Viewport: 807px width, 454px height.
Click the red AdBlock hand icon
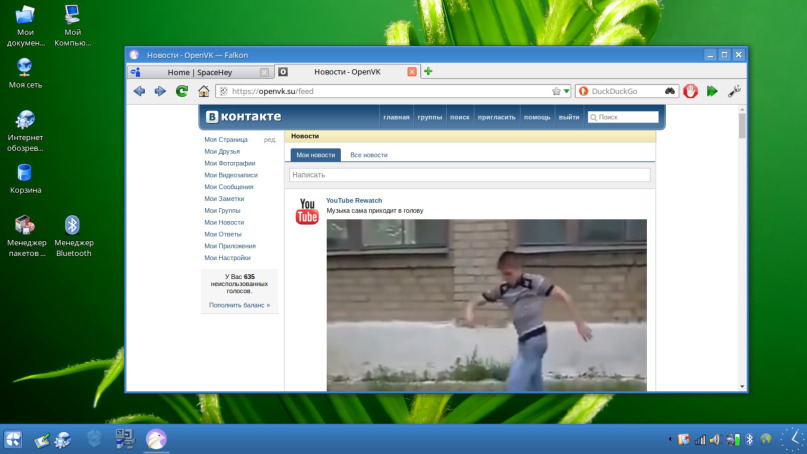(x=690, y=91)
